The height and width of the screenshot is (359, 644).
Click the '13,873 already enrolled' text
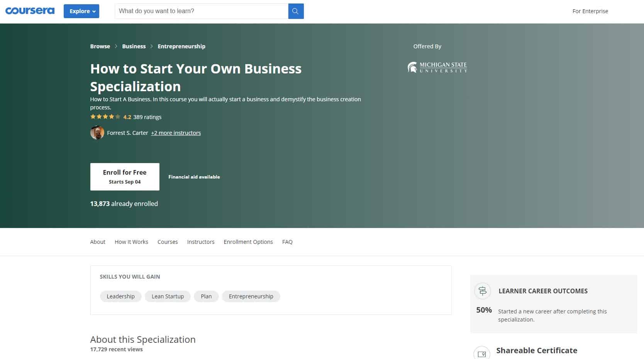[124, 204]
